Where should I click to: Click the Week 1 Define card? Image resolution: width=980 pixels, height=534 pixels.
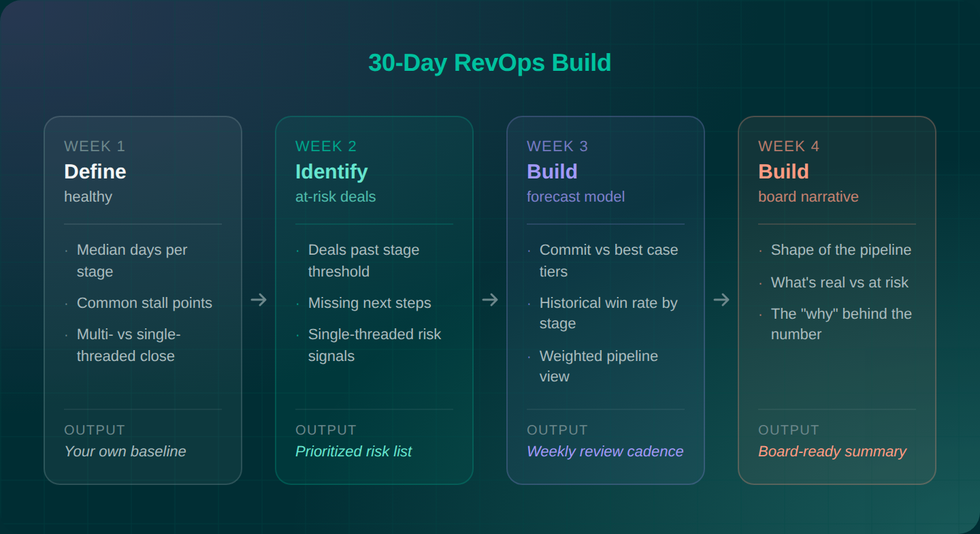(142, 300)
